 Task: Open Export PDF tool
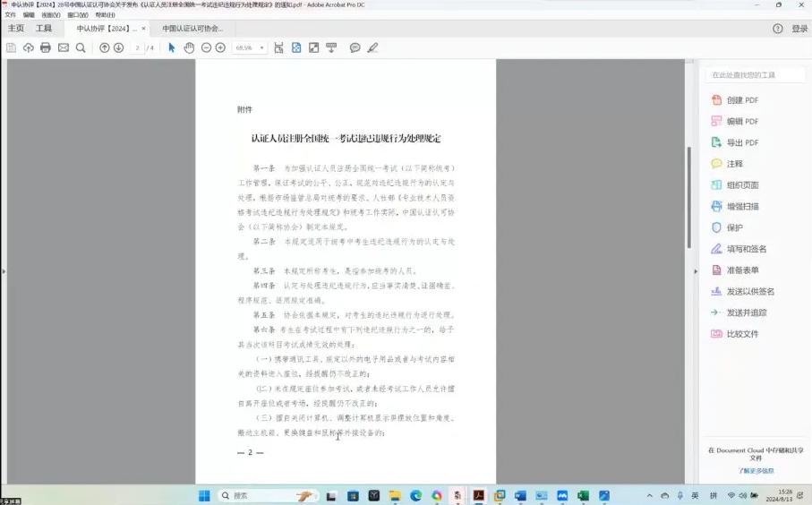(735, 142)
